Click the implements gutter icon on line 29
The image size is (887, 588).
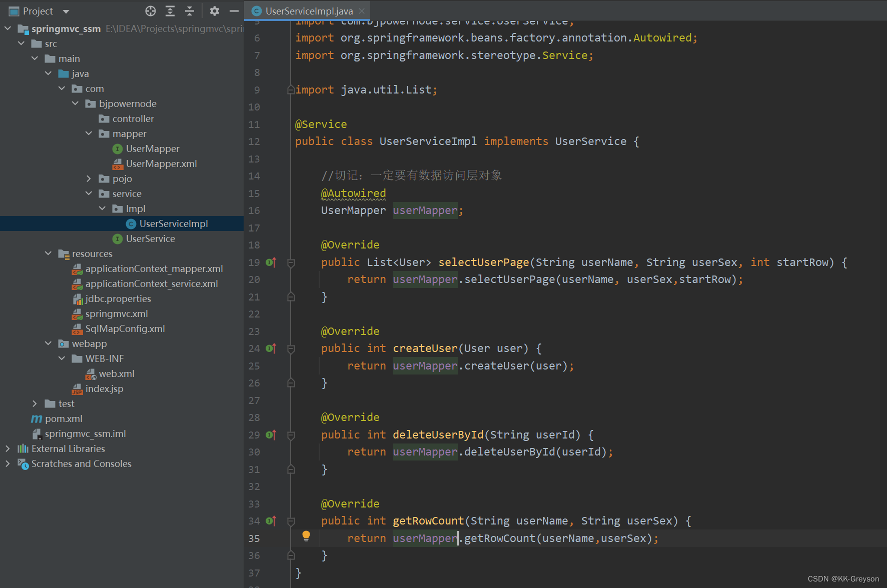[x=271, y=435]
